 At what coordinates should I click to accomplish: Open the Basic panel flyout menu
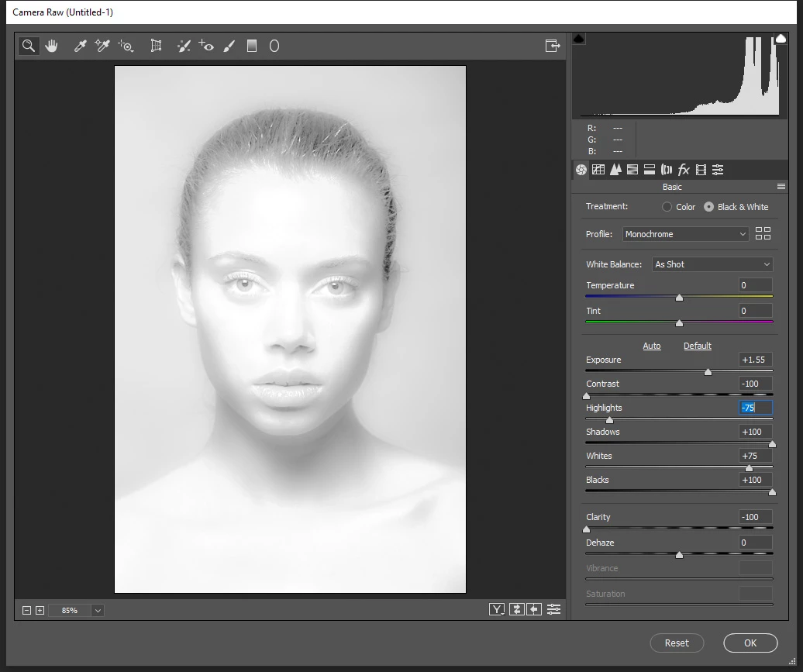tap(781, 187)
